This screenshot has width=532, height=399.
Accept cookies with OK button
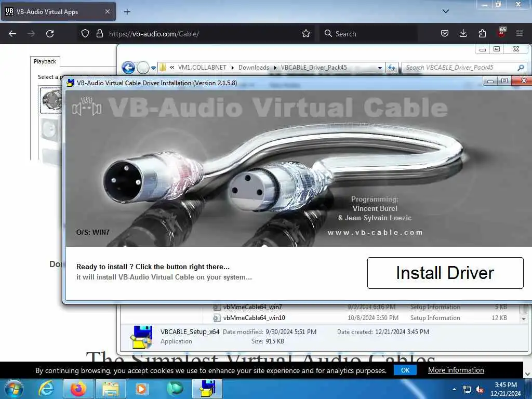[405, 370]
